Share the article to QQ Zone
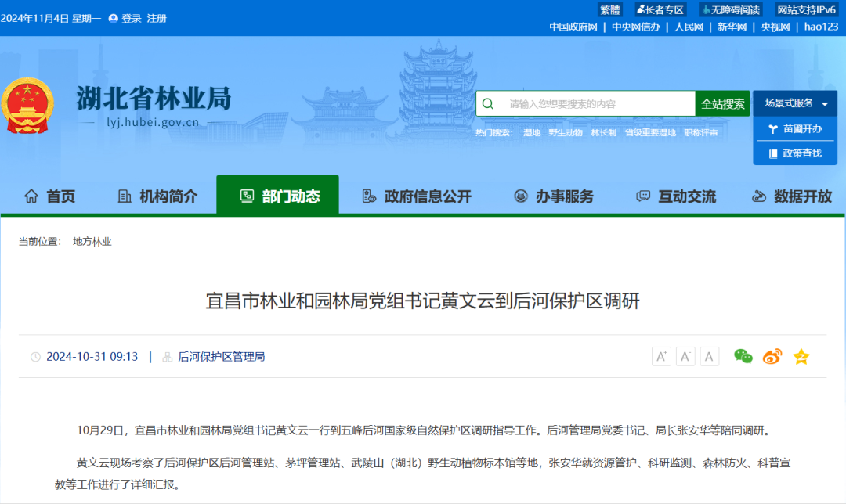This screenshot has height=504, width=846. pos(801,356)
